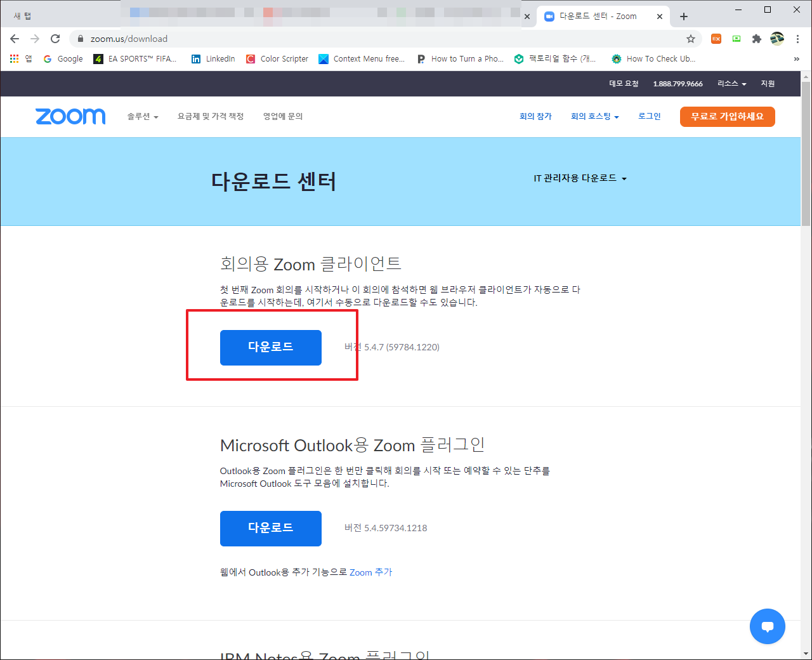812x660 pixels.
Task: Open 영업에 문의 menu item
Action: click(283, 117)
